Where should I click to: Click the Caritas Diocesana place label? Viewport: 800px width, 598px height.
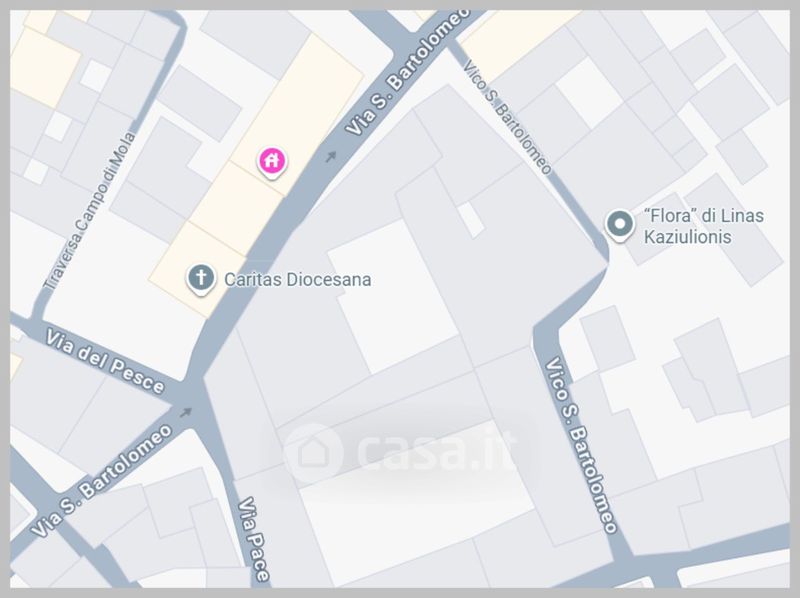[x=297, y=280]
